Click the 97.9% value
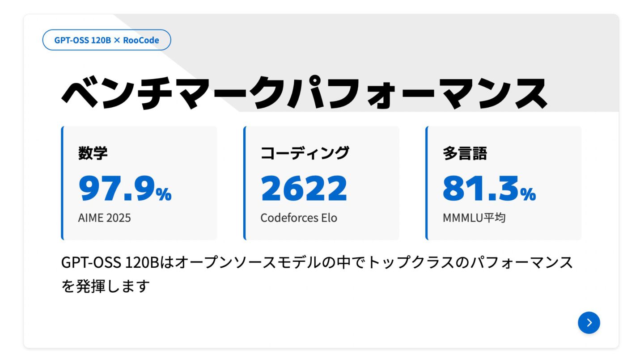The image size is (644, 362). pos(125,189)
